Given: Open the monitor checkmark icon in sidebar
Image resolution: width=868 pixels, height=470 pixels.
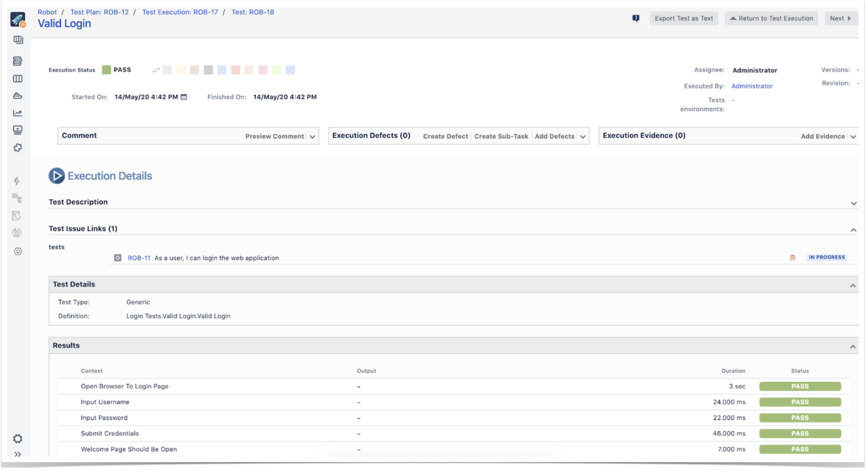Looking at the screenshot, I should 17,130.
